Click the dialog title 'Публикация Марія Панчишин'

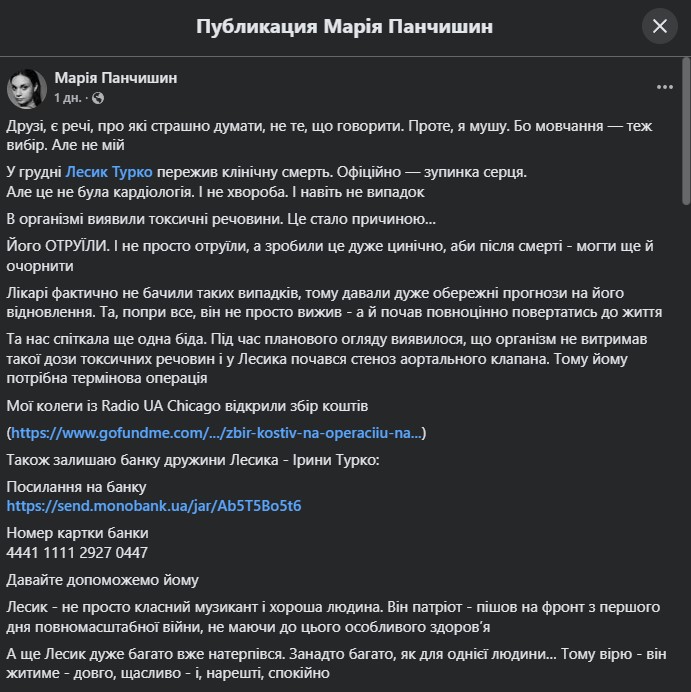344,26
